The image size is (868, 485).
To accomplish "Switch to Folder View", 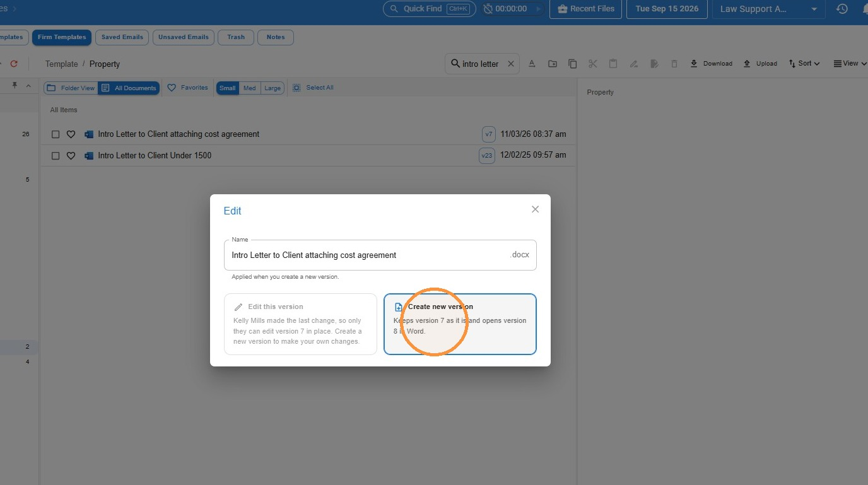I will (x=71, y=88).
